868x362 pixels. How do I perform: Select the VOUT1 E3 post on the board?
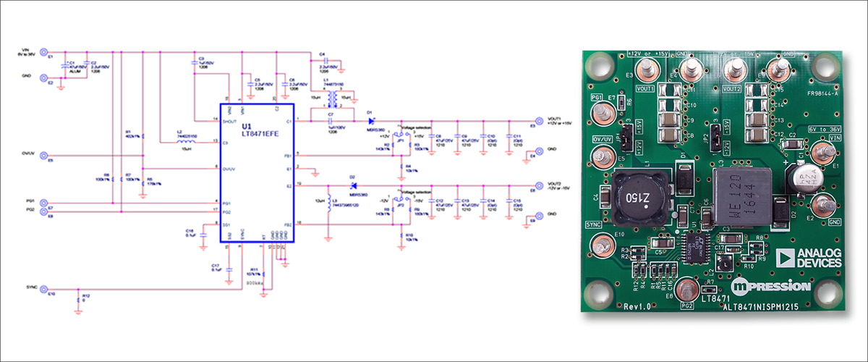click(x=648, y=69)
